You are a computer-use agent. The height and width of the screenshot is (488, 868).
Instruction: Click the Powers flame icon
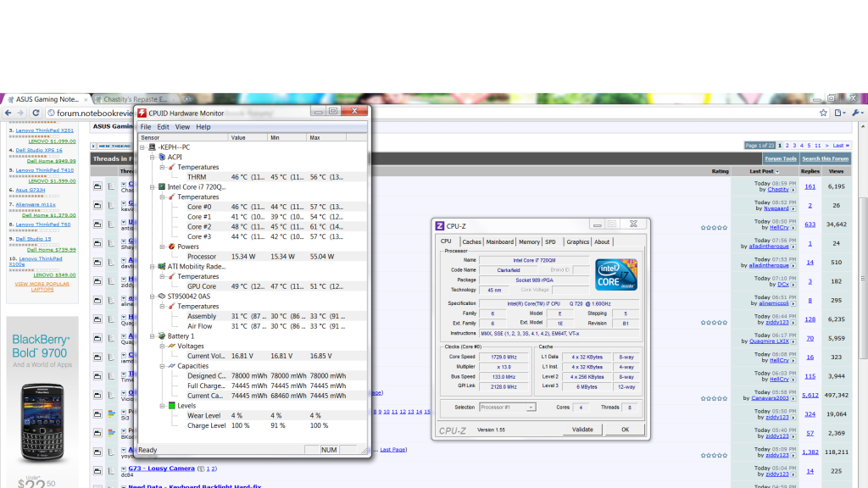[171, 247]
